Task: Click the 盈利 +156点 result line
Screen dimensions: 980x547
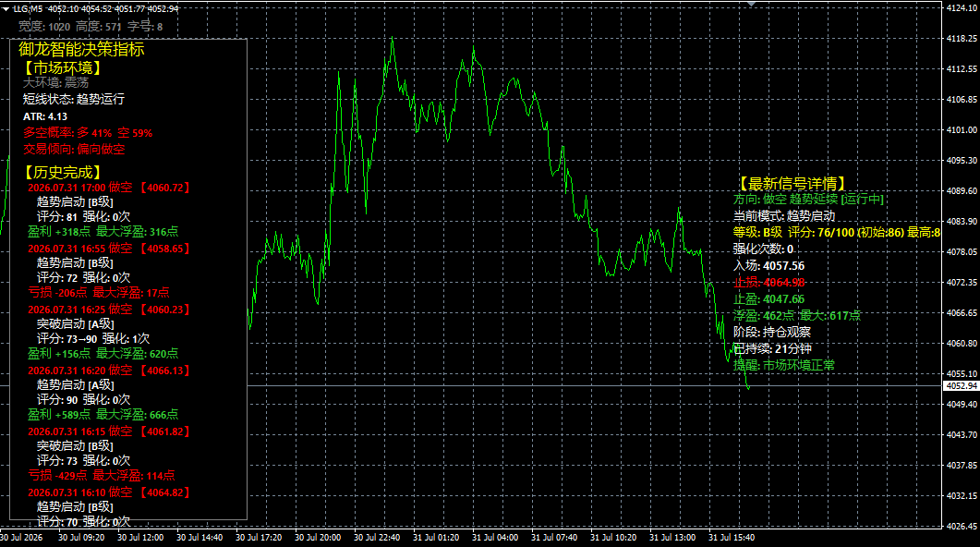Action: (103, 354)
